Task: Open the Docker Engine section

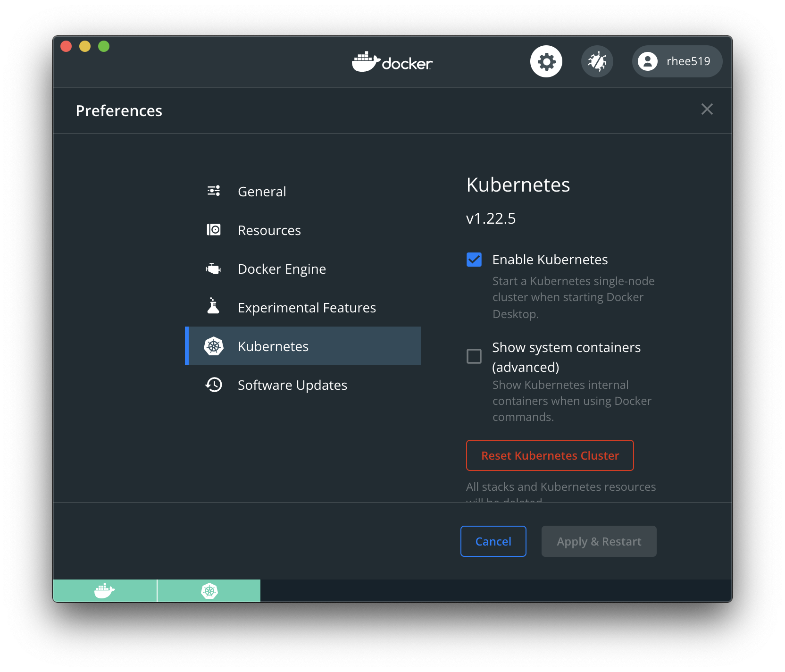Action: [x=303, y=269]
